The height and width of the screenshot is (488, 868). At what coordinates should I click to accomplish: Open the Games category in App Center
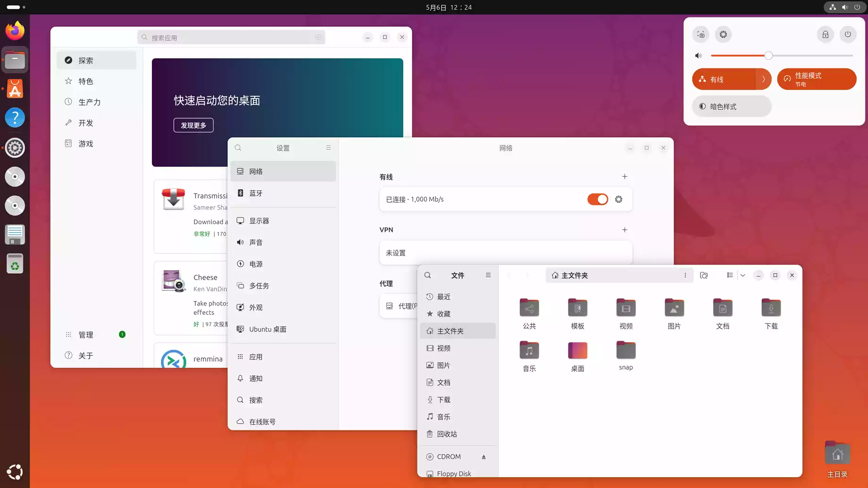(86, 144)
